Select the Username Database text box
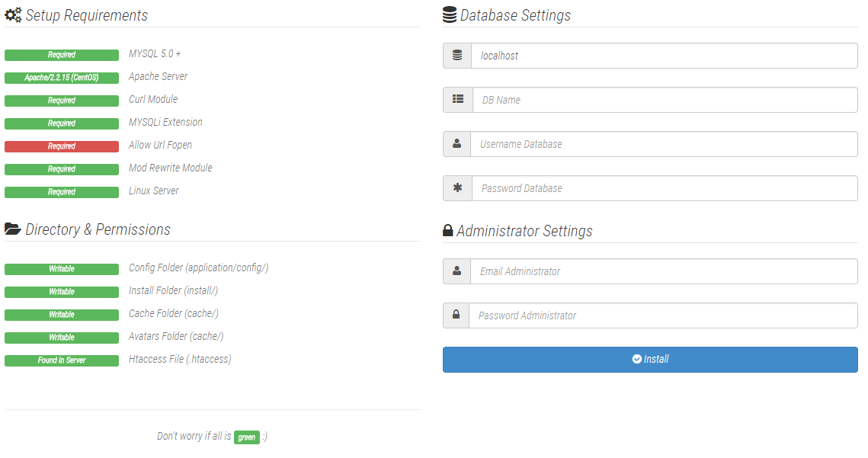The image size is (868, 458). pos(665,144)
